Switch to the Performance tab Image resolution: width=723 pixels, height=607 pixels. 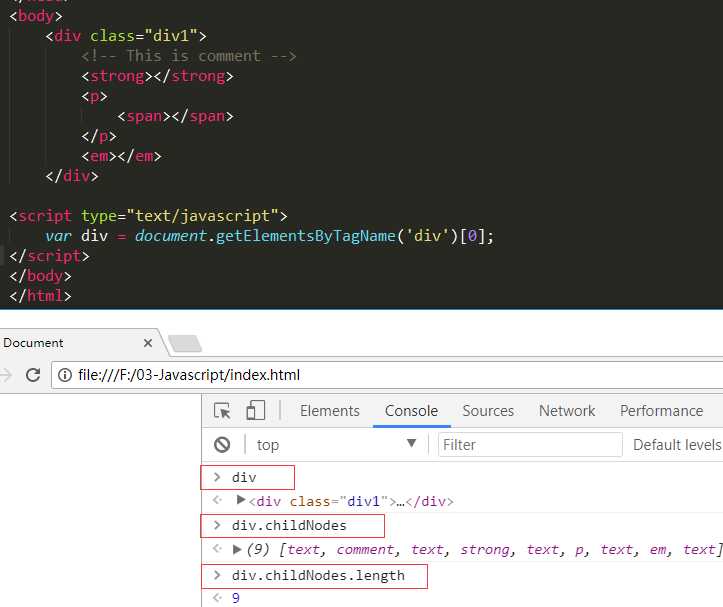(661, 411)
